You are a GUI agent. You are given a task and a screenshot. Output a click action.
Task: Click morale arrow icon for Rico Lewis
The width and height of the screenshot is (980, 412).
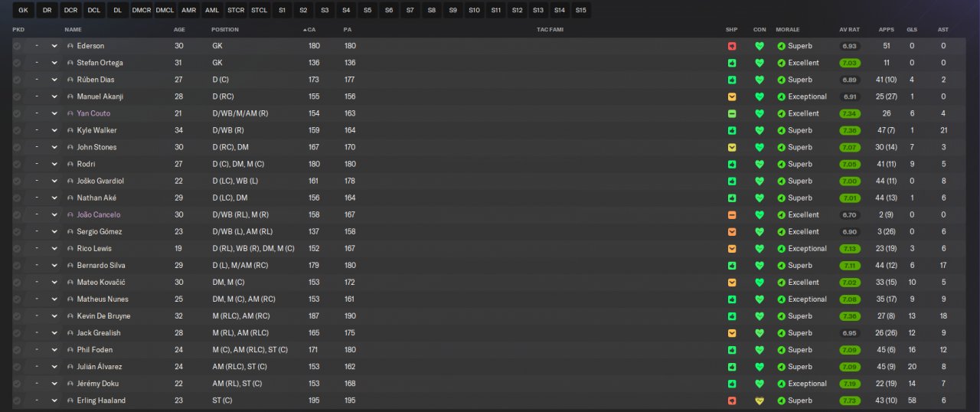(x=781, y=249)
